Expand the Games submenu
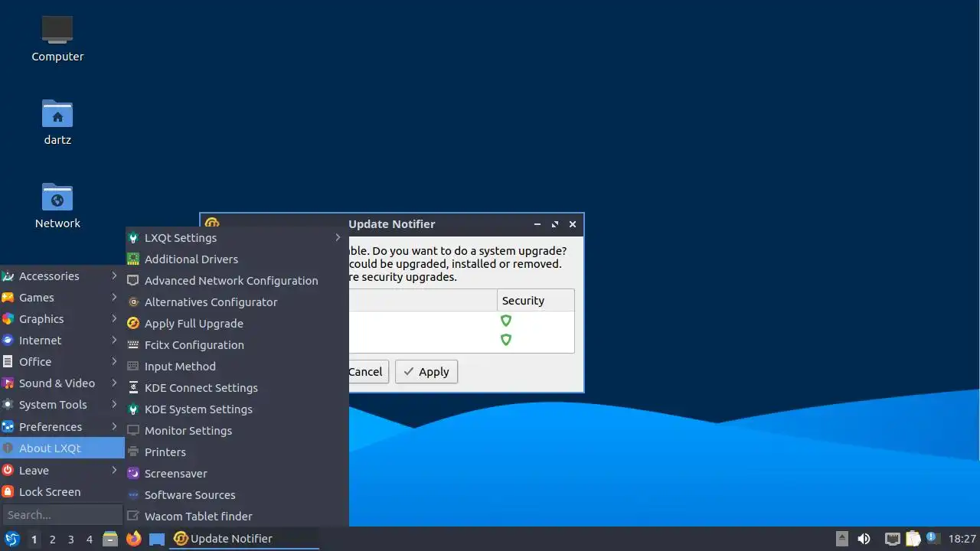This screenshot has height=551, width=980. (62, 298)
